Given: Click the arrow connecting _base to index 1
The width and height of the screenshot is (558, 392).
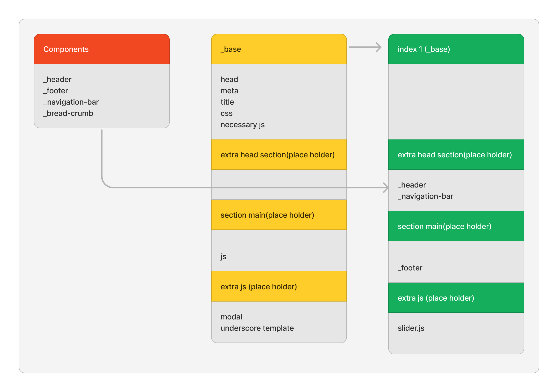Looking at the screenshot, I should (x=365, y=48).
